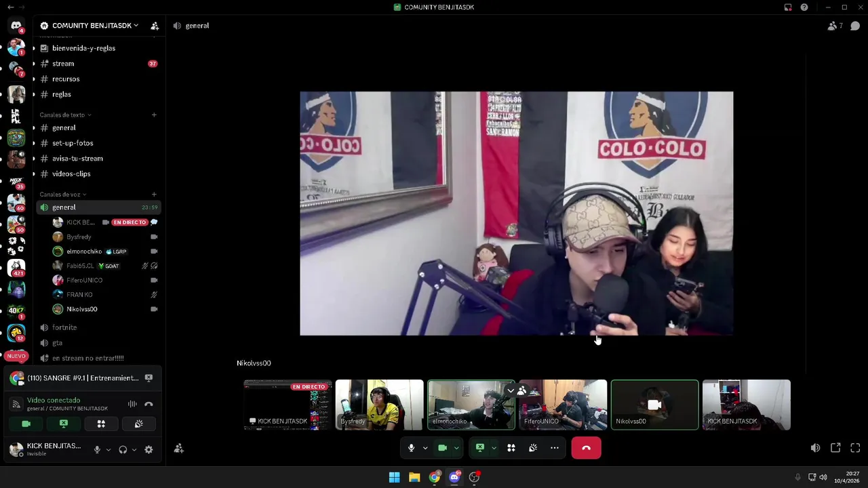The image size is (868, 488).
Task: Open Discord direct messages home icon
Action: pos(16,26)
